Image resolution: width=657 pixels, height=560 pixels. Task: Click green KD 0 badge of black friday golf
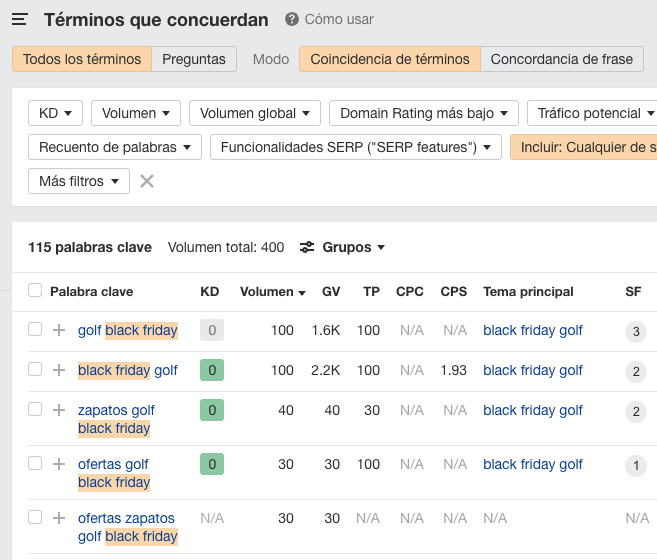click(212, 370)
